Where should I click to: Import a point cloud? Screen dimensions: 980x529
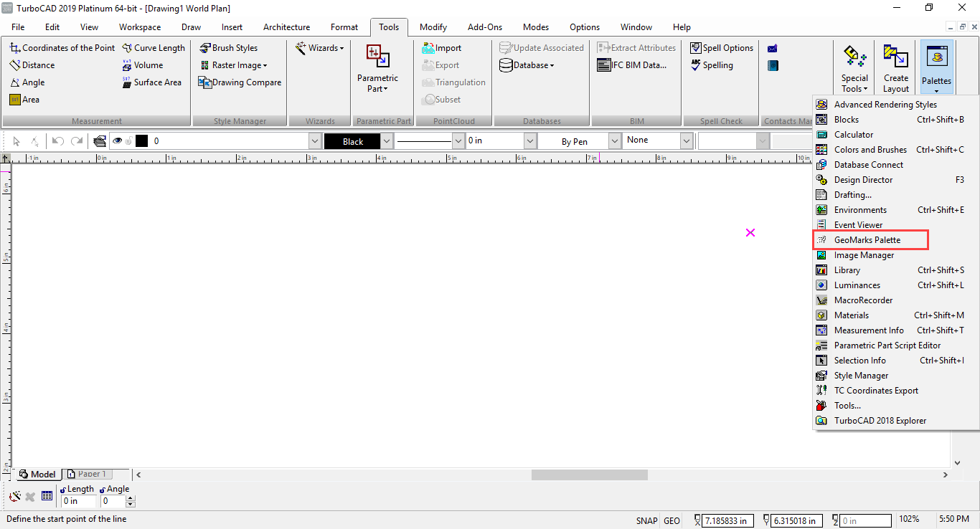tap(442, 48)
